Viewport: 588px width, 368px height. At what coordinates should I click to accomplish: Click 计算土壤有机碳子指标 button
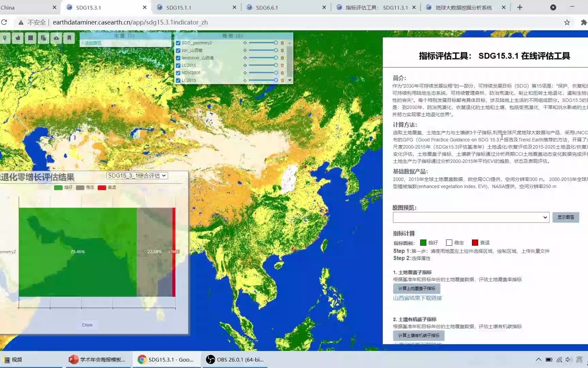419,336
